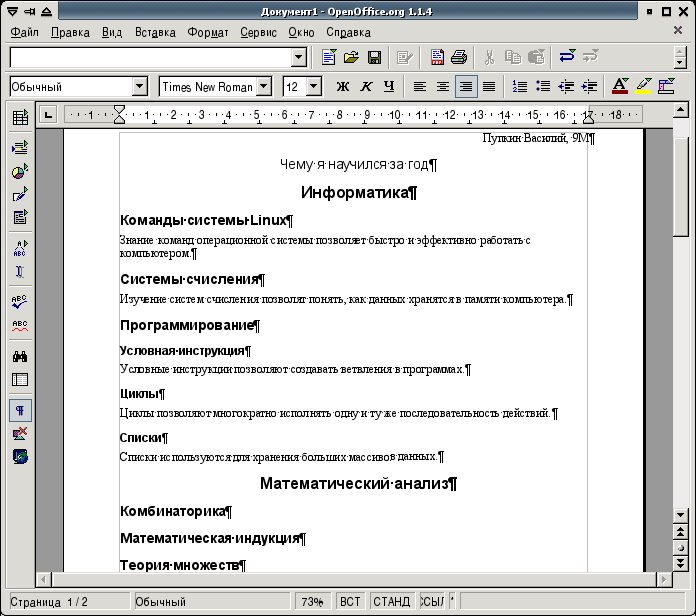Click the numbered list icon
The width and height of the screenshot is (696, 616).
click(520, 87)
